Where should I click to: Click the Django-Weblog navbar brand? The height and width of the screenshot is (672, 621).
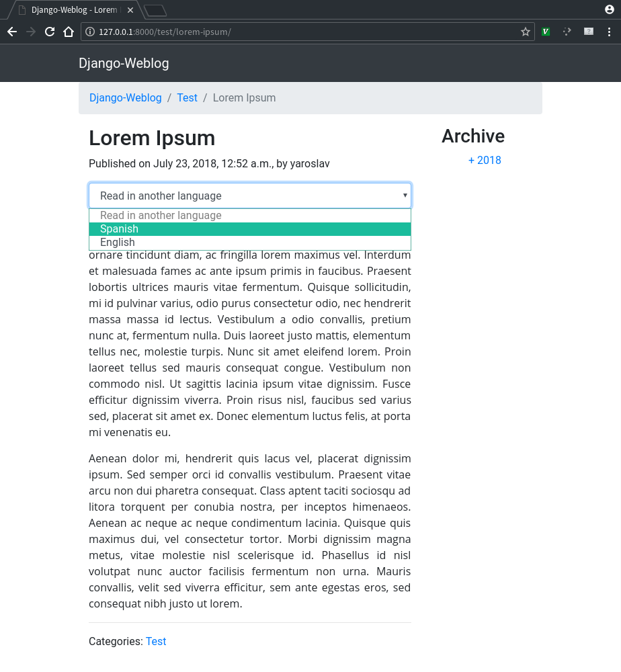pyautogui.click(x=124, y=63)
